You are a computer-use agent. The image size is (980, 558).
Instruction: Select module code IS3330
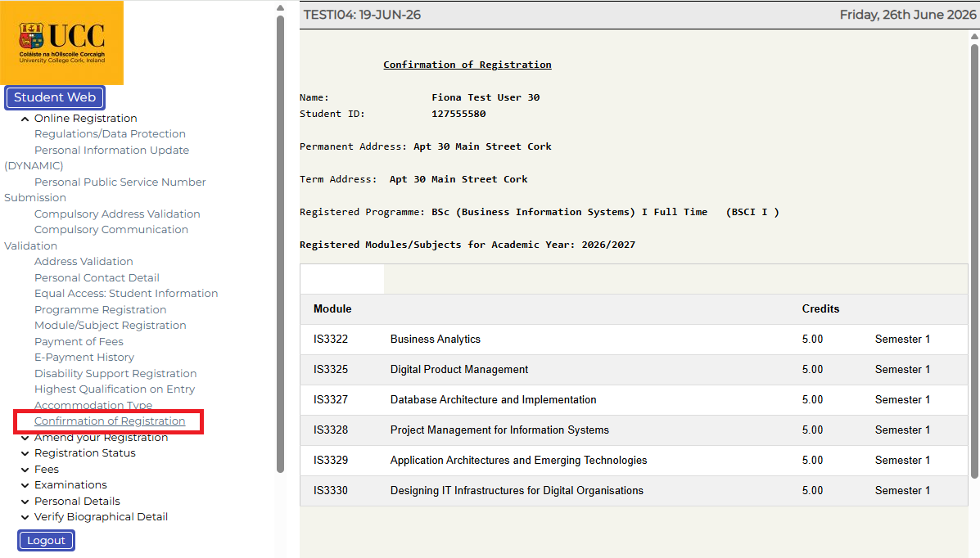point(331,491)
